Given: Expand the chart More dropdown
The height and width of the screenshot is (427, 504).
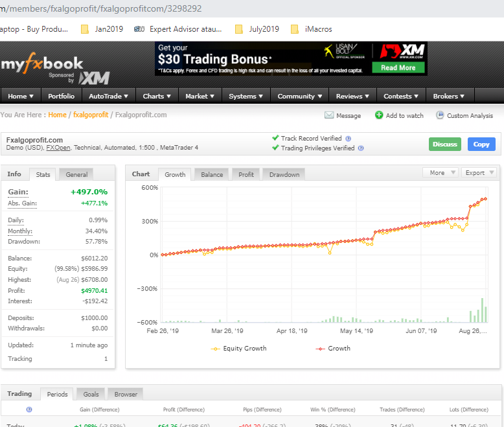Looking at the screenshot, I should point(441,173).
